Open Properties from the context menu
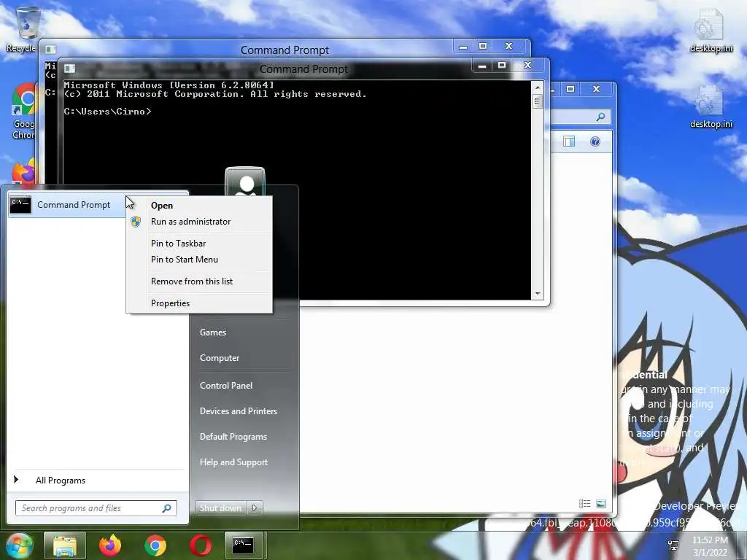The width and height of the screenshot is (747, 560). pyautogui.click(x=170, y=303)
